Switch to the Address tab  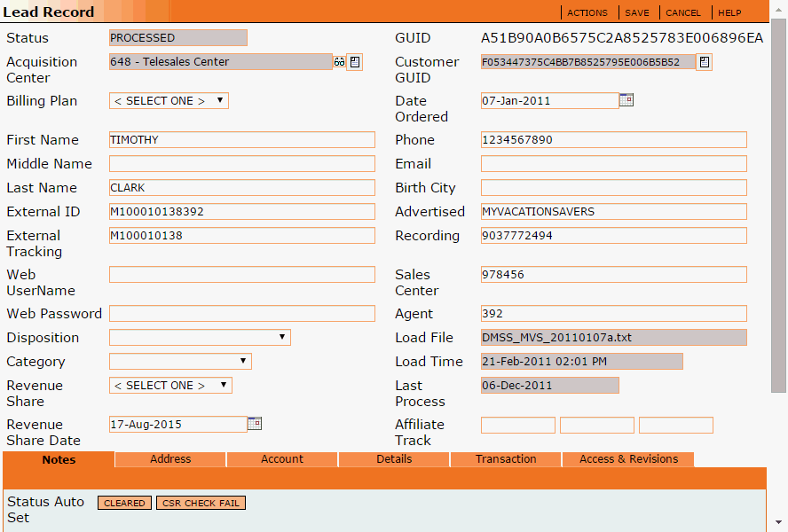click(170, 459)
